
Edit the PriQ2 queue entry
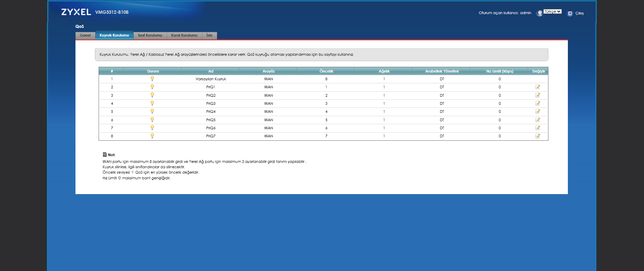[x=538, y=95]
